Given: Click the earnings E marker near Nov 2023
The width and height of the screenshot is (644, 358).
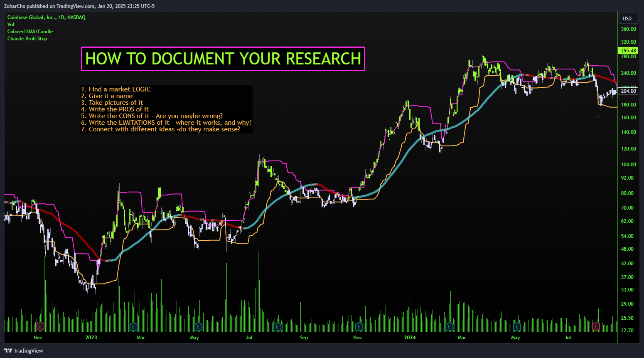Looking at the screenshot, I should 359,326.
